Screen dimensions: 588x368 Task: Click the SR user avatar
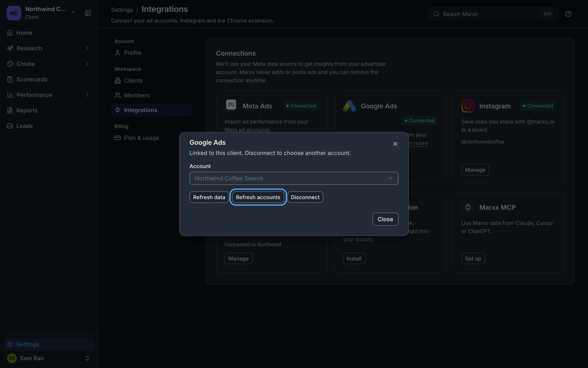point(12,358)
